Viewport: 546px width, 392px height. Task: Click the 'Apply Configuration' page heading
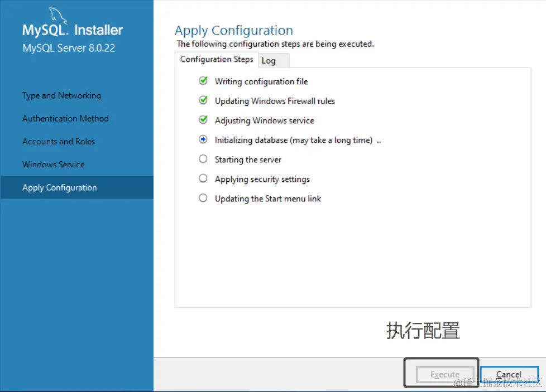pos(234,31)
